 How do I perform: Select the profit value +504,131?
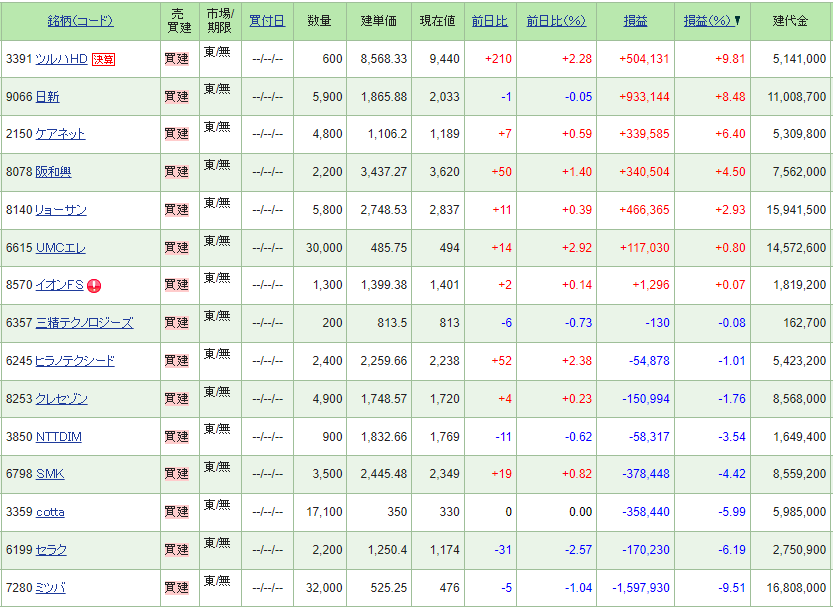(x=644, y=59)
